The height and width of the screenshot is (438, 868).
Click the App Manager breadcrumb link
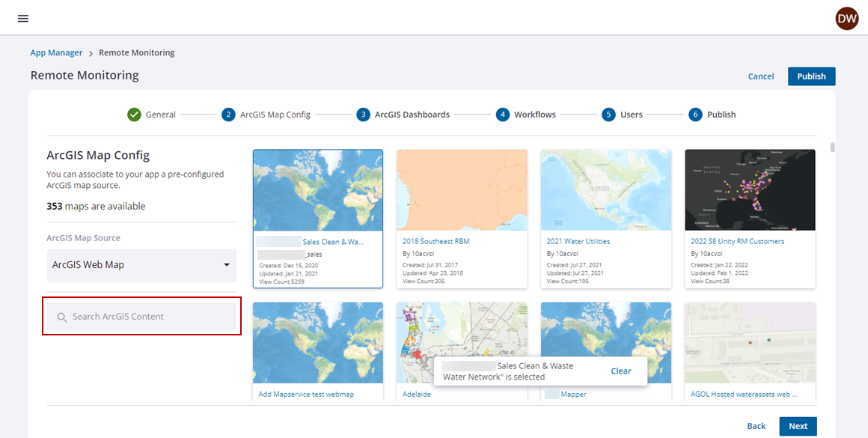click(x=56, y=53)
